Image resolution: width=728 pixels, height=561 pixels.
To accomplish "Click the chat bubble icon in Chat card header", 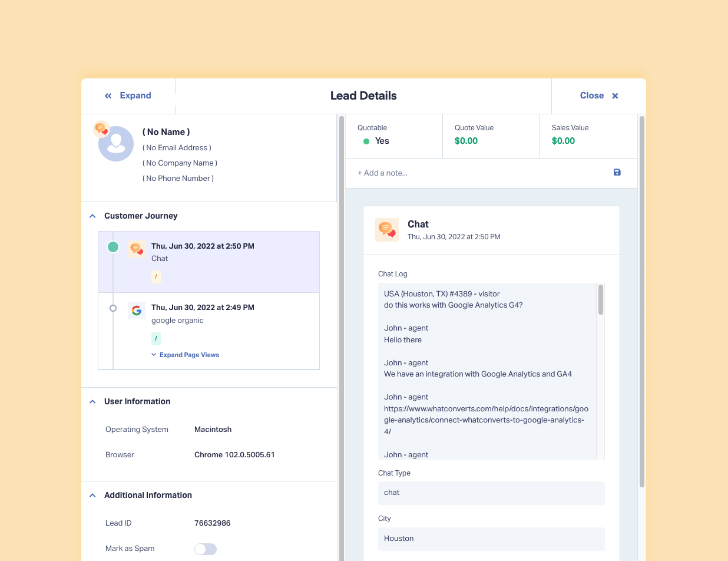I will (387, 230).
